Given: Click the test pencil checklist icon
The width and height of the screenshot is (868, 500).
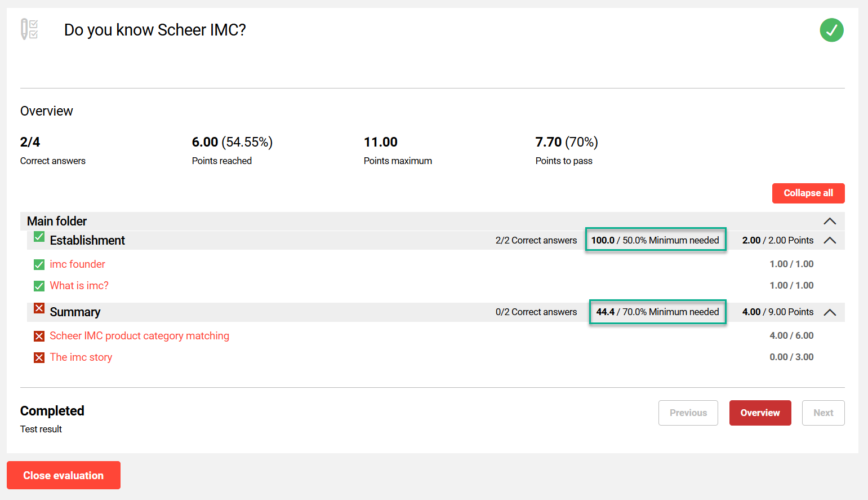Looking at the screenshot, I should 29,29.
